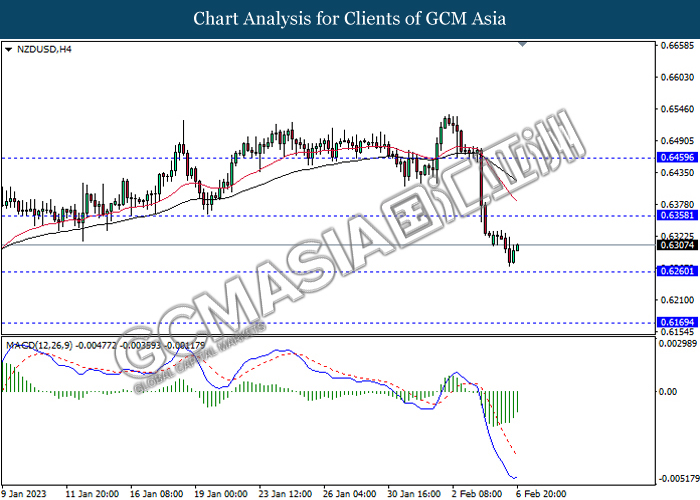Screen dimensions: 700x500
Task: Click the 19 Jan 00:00 time label
Action: tap(221, 494)
